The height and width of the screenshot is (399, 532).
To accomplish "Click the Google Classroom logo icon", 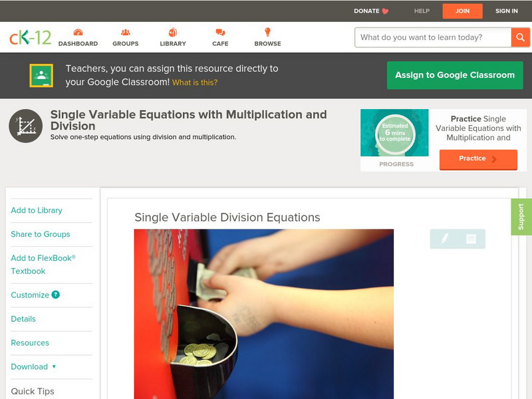I will 41,75.
